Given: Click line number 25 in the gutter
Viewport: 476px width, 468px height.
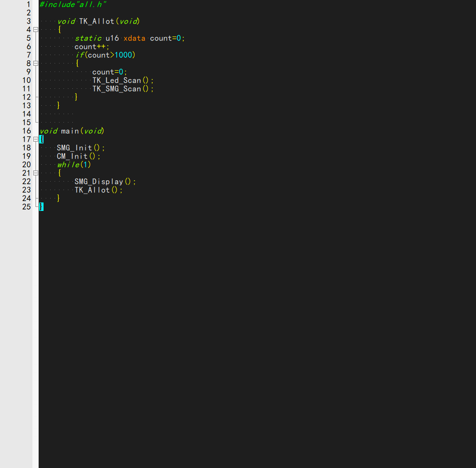Looking at the screenshot, I should (27, 207).
